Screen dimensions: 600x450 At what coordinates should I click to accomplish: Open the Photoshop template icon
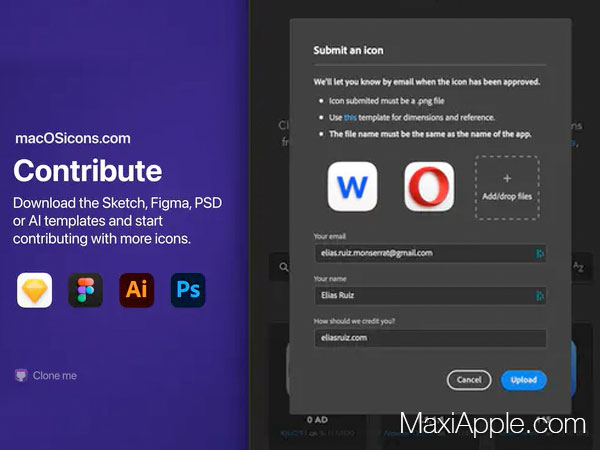click(x=188, y=290)
